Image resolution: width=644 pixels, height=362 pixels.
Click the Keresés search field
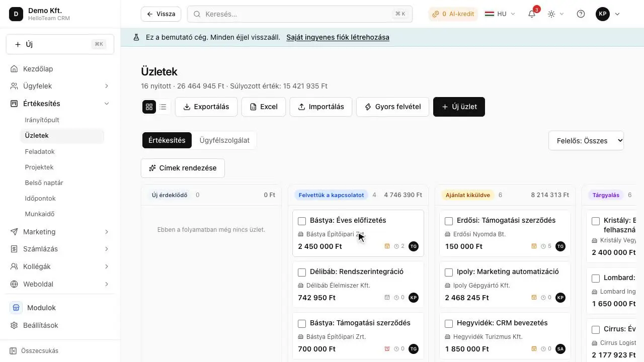point(300,14)
